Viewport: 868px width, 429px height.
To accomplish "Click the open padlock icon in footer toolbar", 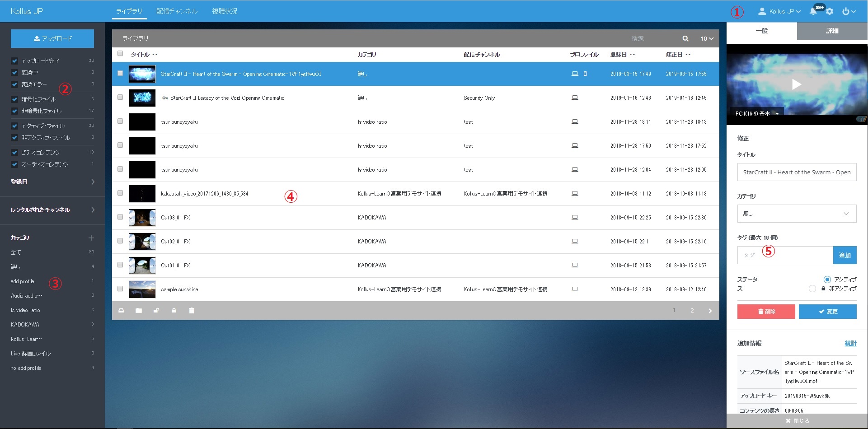I will pyautogui.click(x=156, y=311).
